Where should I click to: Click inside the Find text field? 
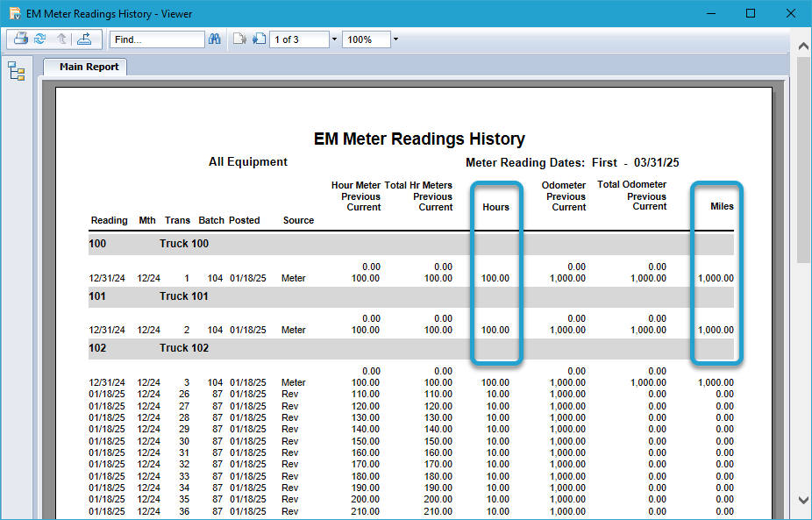pyautogui.click(x=157, y=39)
